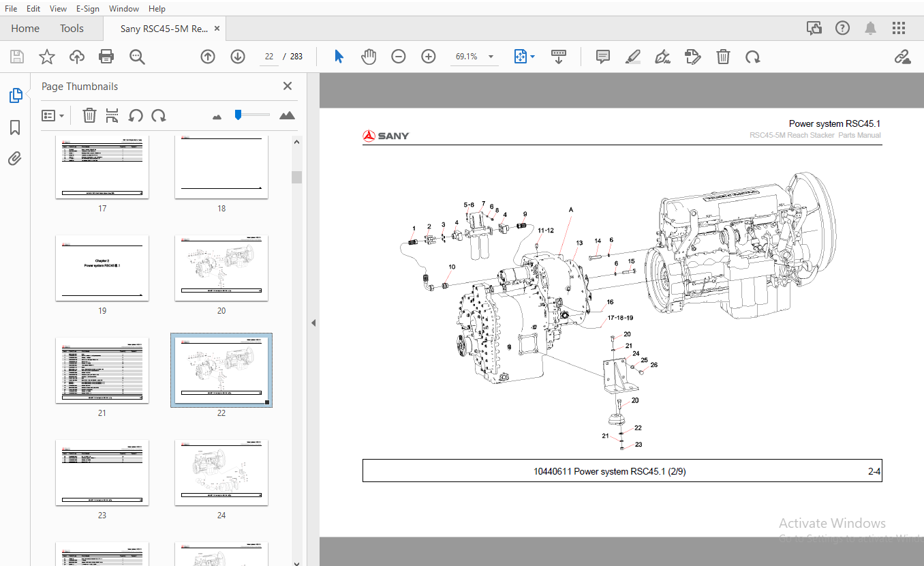The height and width of the screenshot is (566, 924).
Task: Select the page 24 thumbnail
Action: [221, 473]
